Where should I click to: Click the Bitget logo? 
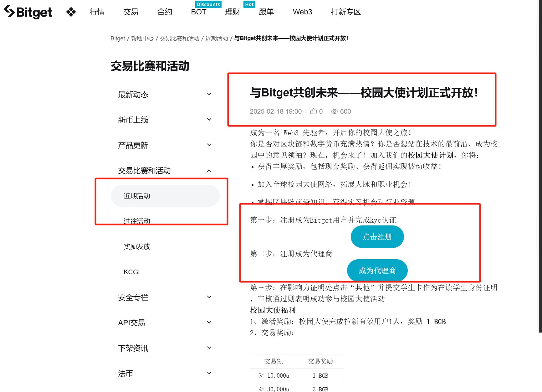tap(28, 12)
